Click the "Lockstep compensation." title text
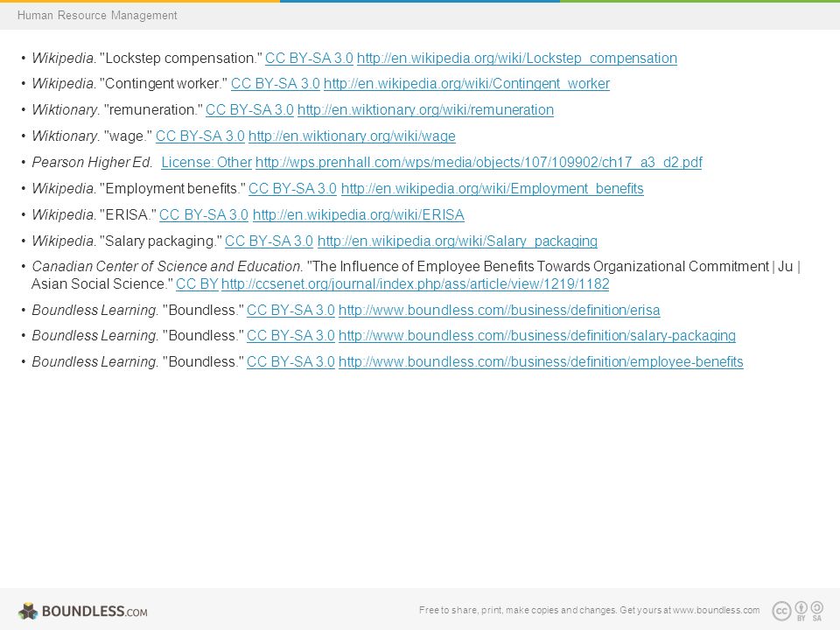 pyautogui.click(x=181, y=58)
